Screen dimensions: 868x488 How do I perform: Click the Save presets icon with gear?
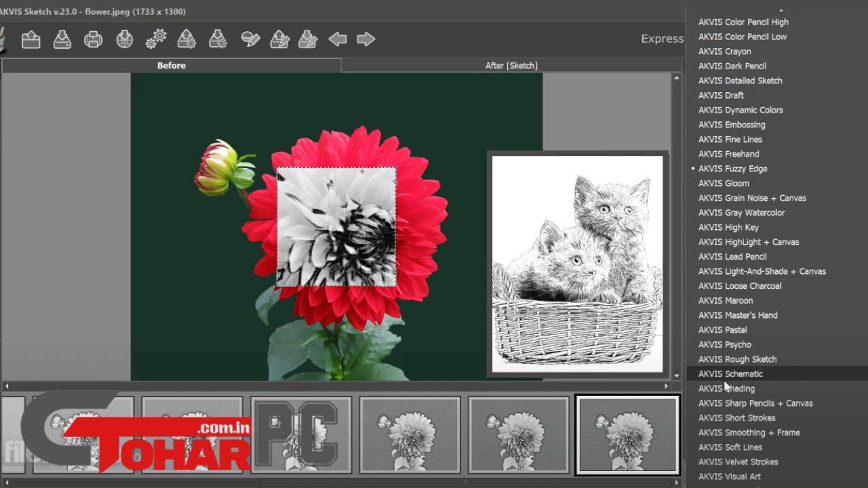[218, 39]
